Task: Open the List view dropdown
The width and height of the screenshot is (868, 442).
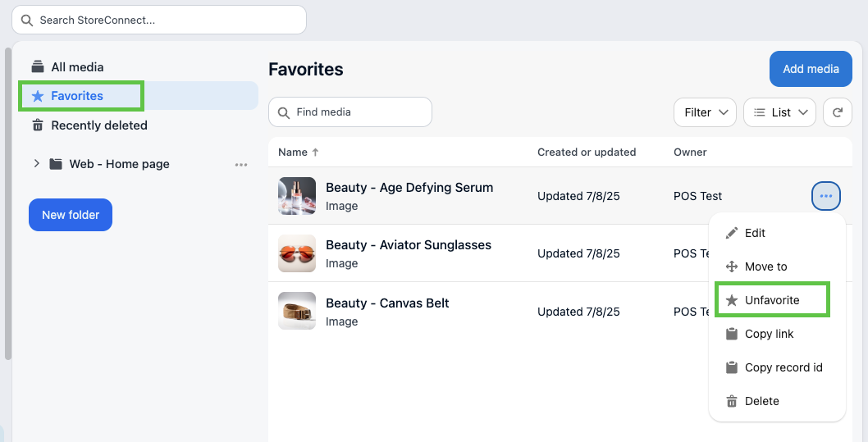Action: pos(779,112)
